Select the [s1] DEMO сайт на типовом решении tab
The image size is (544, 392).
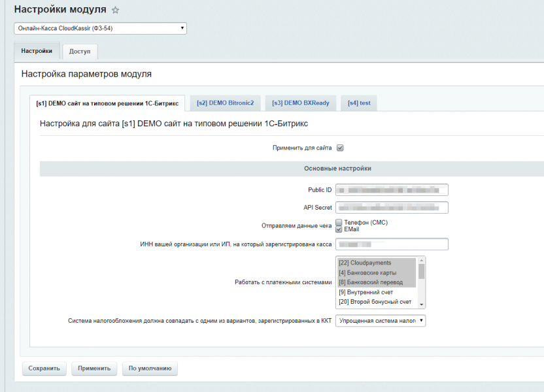107,103
